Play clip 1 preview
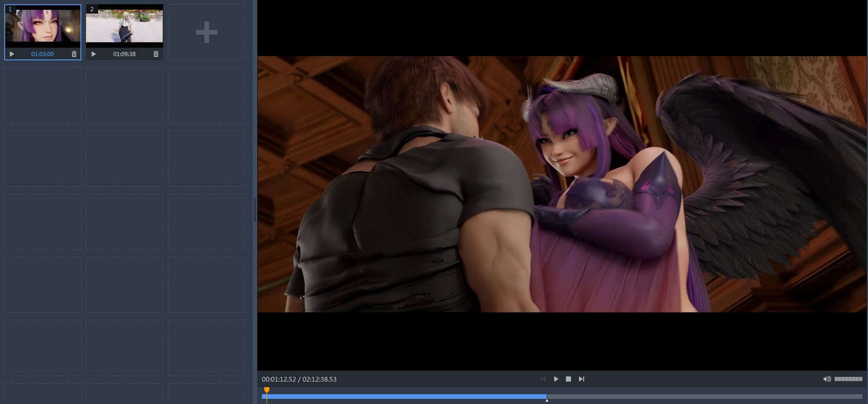868x404 pixels. click(12, 54)
